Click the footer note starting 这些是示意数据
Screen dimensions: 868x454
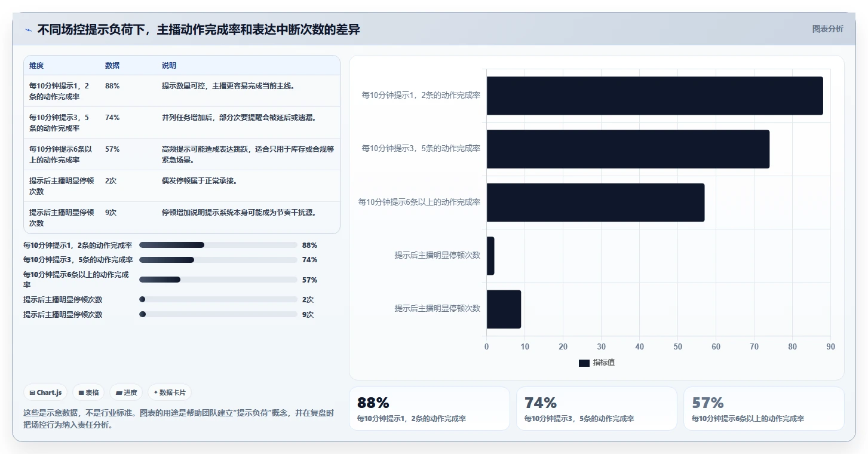pyautogui.click(x=178, y=419)
